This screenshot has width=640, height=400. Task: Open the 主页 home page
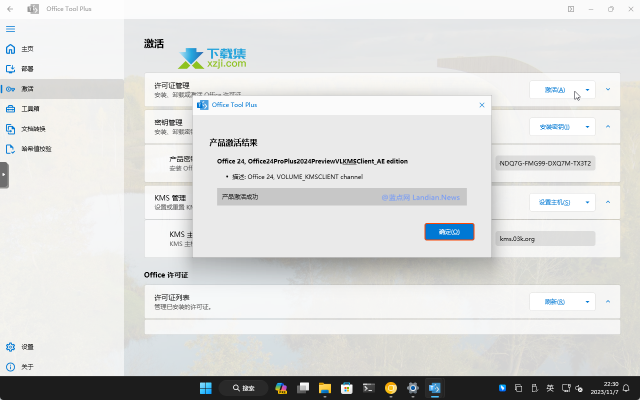62,49
